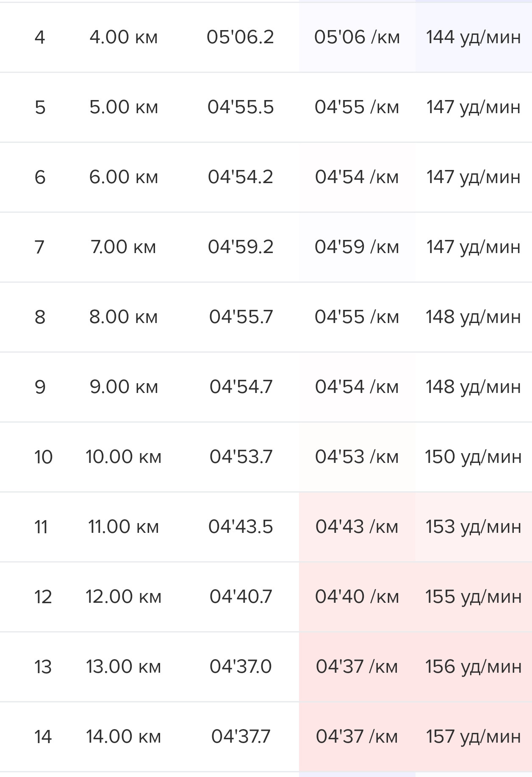Viewport: 532px width, 777px height.
Task: Select heart rate 155 уд/мин cell
Action: (x=474, y=597)
